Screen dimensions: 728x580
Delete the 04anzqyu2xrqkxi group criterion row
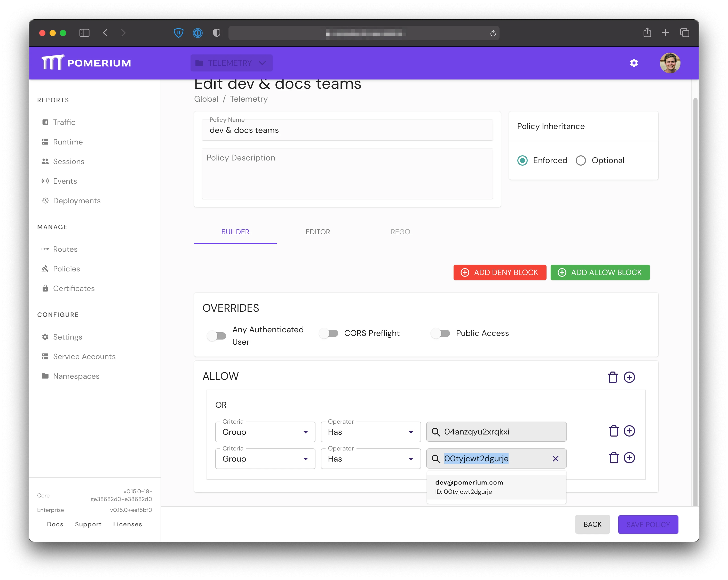pos(614,431)
